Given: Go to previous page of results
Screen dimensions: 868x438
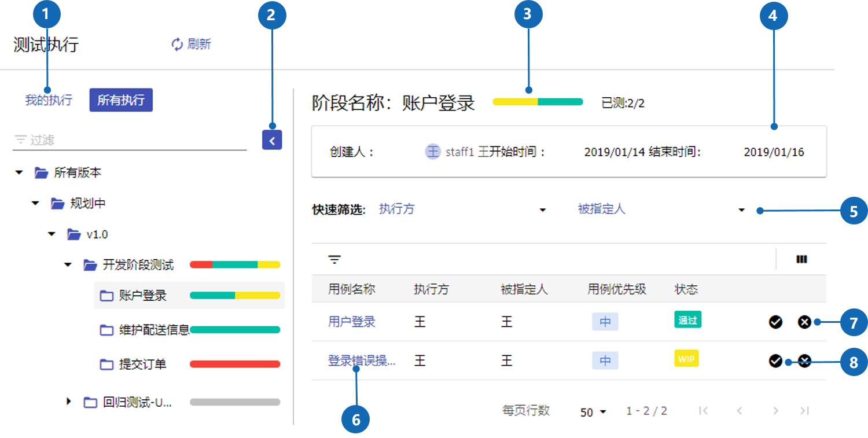Looking at the screenshot, I should click(740, 411).
